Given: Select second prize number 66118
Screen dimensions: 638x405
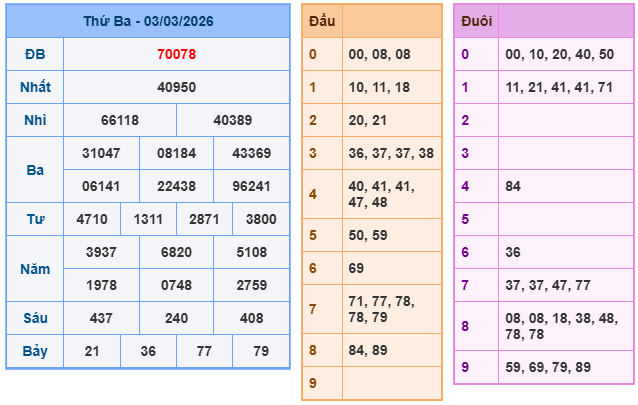Looking at the screenshot, I should pyautogui.click(x=120, y=120).
